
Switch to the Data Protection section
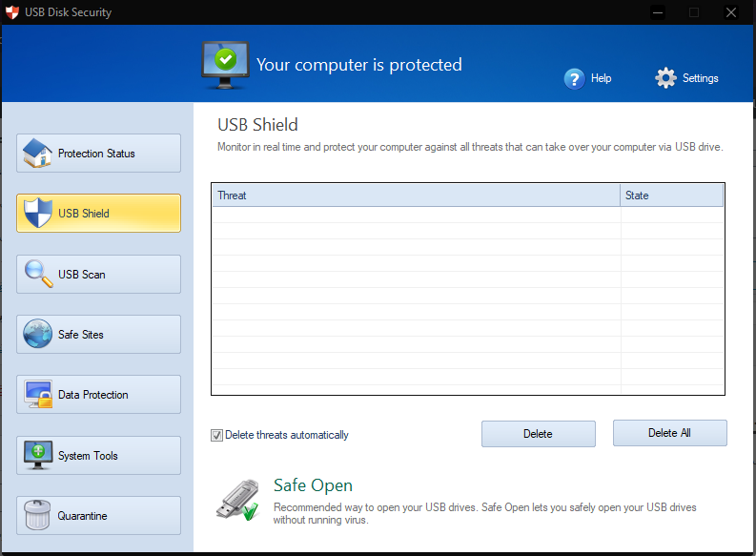(x=98, y=395)
